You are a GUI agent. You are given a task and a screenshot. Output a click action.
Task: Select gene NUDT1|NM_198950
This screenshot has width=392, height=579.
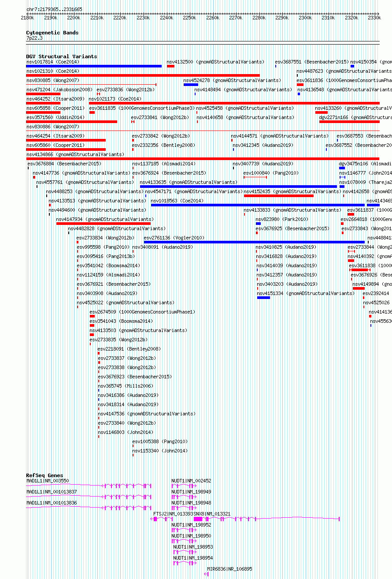[x=192, y=536]
